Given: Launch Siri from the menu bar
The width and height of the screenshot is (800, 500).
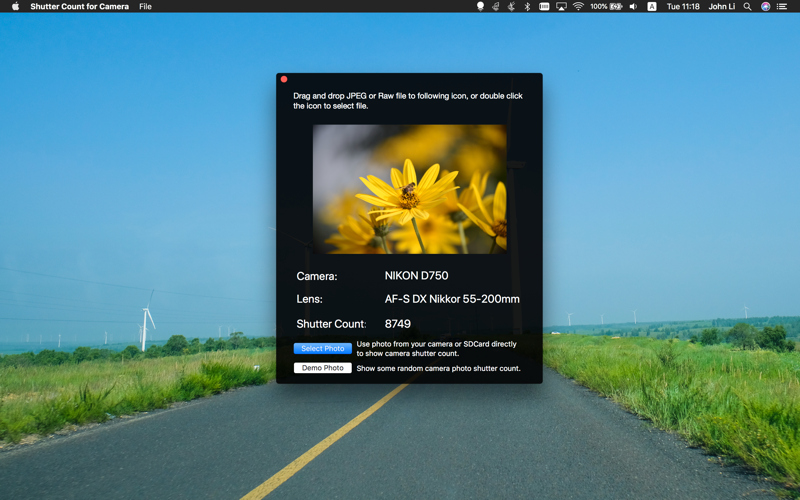Looking at the screenshot, I should (765, 7).
